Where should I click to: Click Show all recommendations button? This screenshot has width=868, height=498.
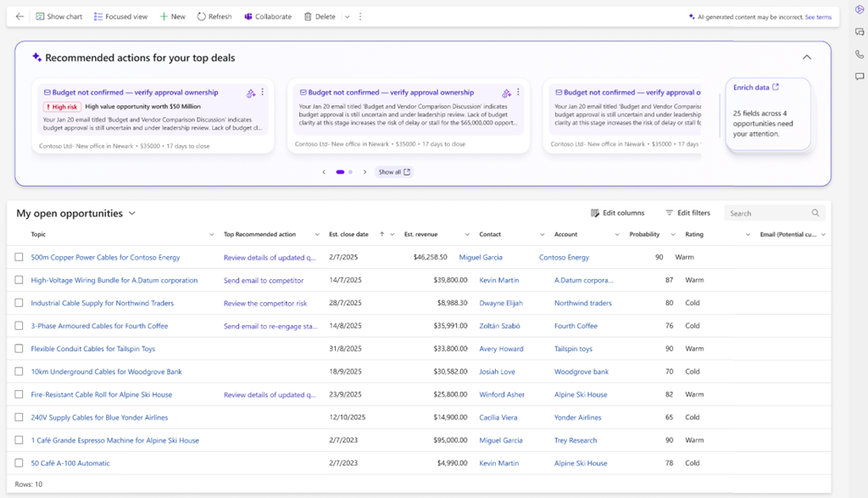coord(394,172)
